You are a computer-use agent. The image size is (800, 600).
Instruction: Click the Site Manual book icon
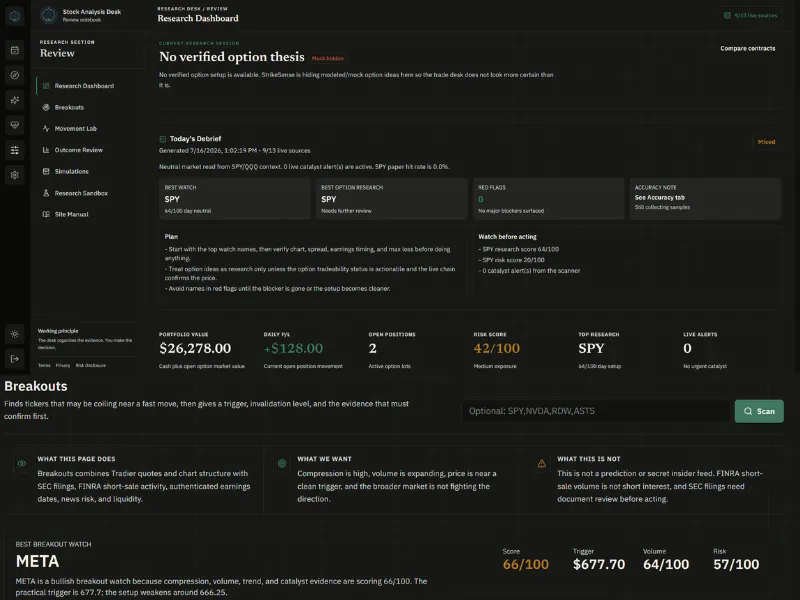46,214
